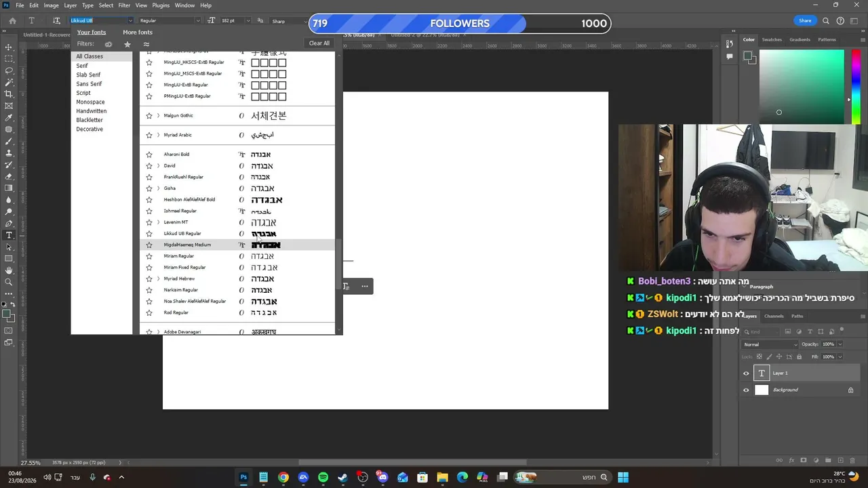Select the MigdalHaemeq Medium font
This screenshot has height=488, width=868.
(237, 245)
